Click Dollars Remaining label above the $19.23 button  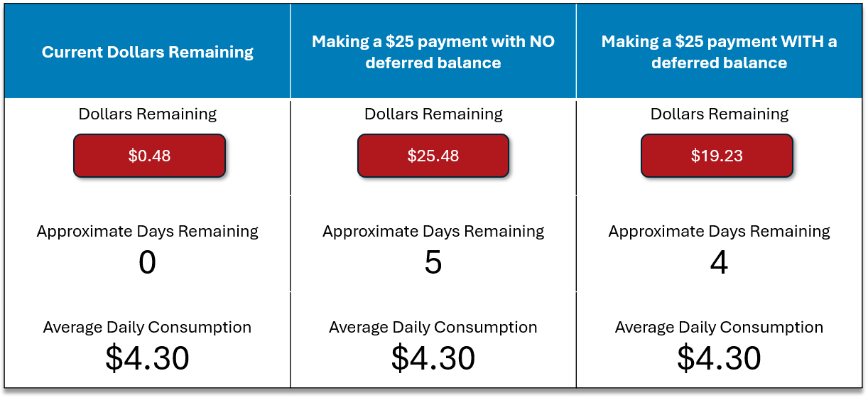[x=720, y=114]
